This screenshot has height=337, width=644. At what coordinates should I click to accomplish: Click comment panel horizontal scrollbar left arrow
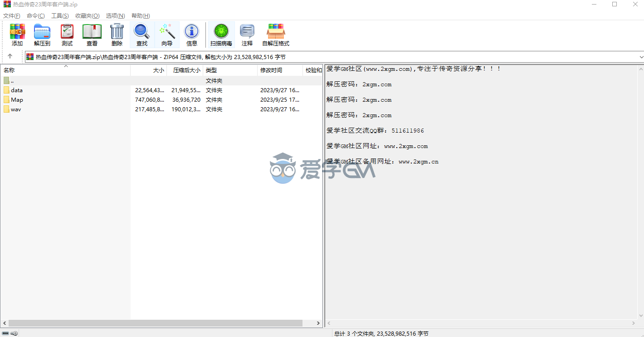tap(329, 323)
